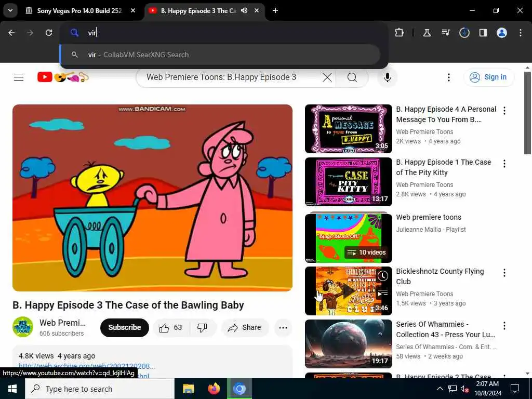This screenshot has height=399, width=532.
Task: Open File Explorer from the taskbar
Action: click(188, 389)
